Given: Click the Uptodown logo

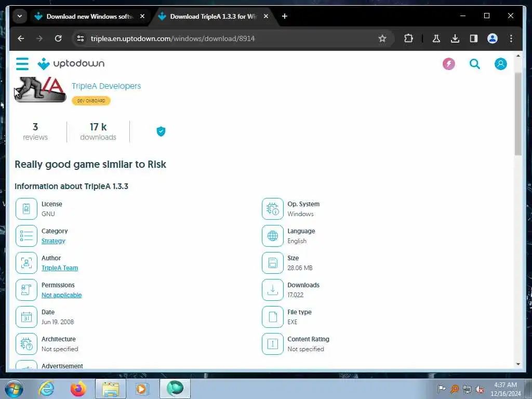Looking at the screenshot, I should [x=71, y=64].
